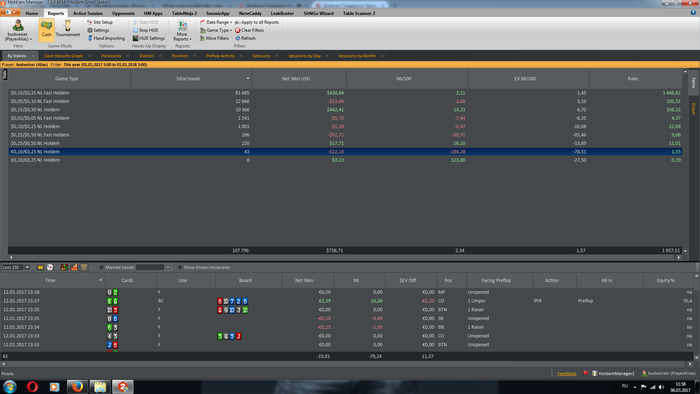Viewport: 700px width, 394px height.
Task: Refresh the report
Action: tap(246, 38)
